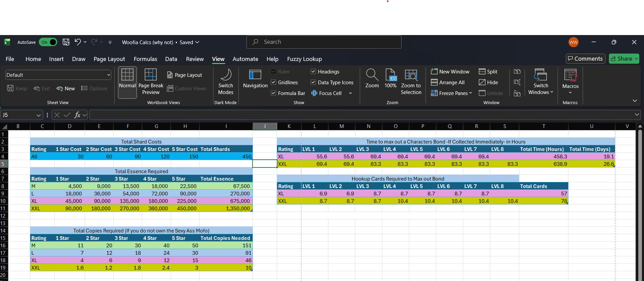Image resolution: width=644 pixels, height=281 pixels.
Task: Click the Macros button icon
Action: 570,75
